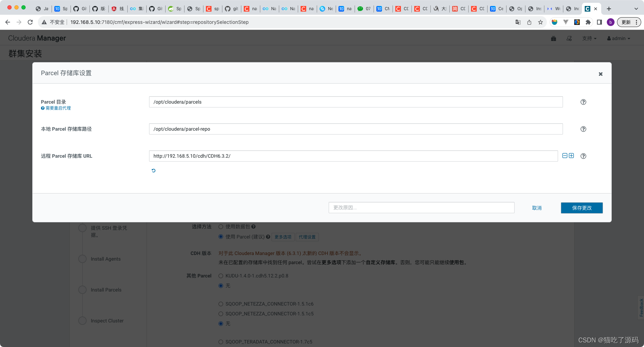Switch to the Ja browser tab
Image resolution: width=644 pixels, height=347 pixels.
click(x=42, y=9)
